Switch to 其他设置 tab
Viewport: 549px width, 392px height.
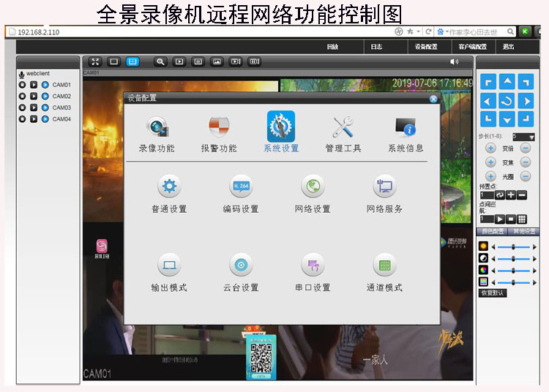[523, 232]
